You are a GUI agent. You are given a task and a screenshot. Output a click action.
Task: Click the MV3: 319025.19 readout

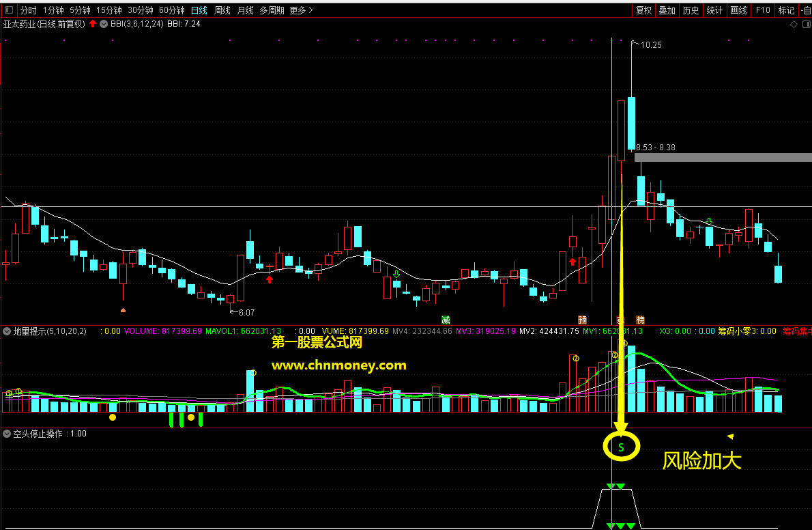click(x=486, y=331)
